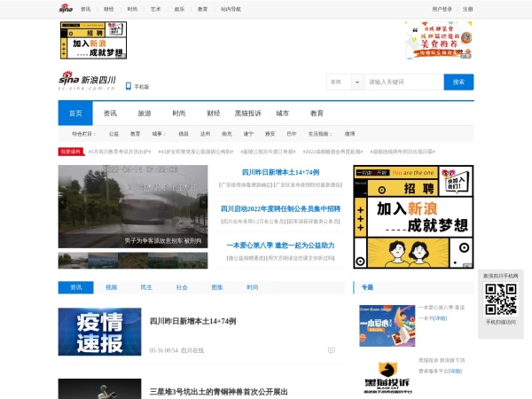532x399 pixels.
Task: Click the 一本爱心 thumbnail under 专题
Action: point(387,325)
